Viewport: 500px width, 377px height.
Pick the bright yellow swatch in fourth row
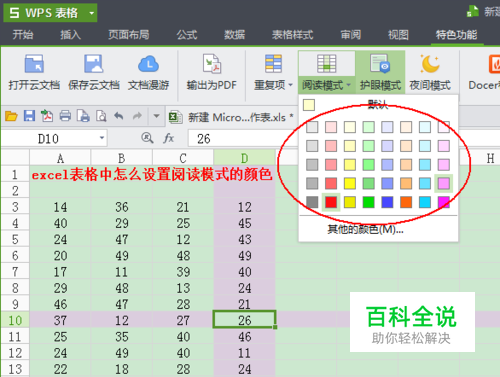coord(350,183)
